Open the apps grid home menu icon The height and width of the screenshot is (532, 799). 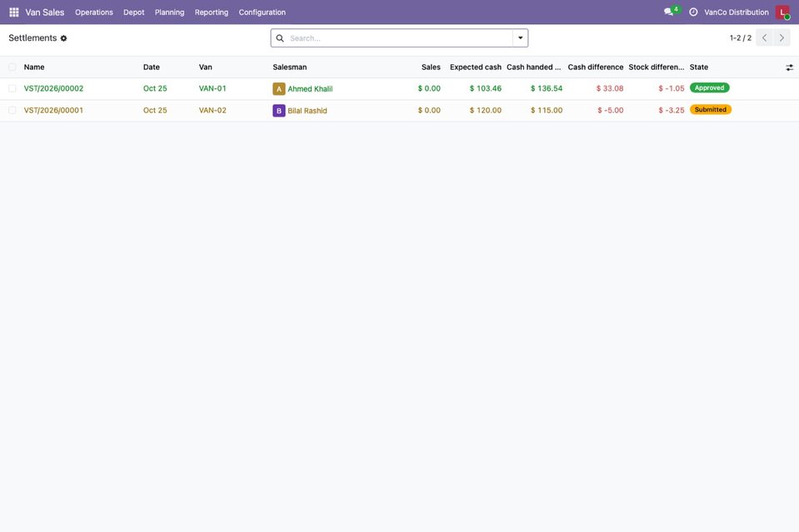14,12
